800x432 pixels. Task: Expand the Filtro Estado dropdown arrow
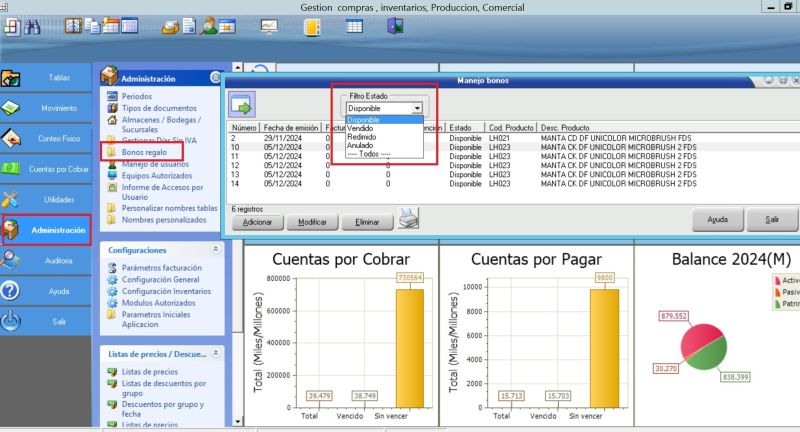coord(417,108)
